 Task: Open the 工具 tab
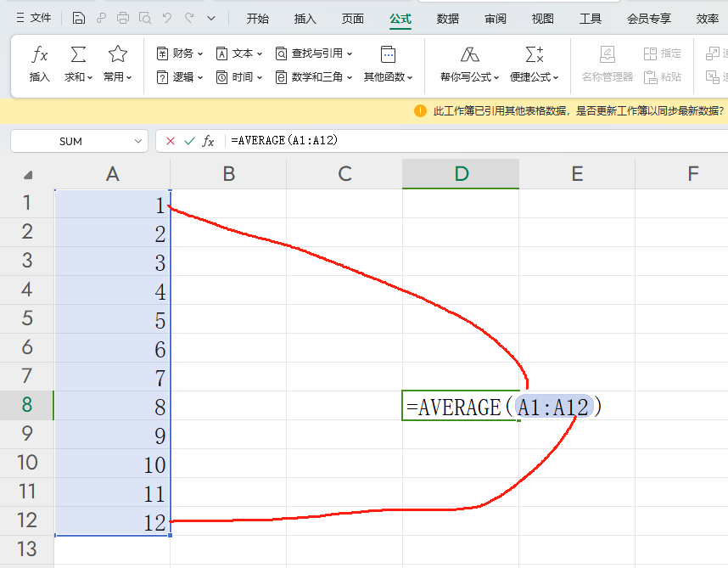coord(591,19)
